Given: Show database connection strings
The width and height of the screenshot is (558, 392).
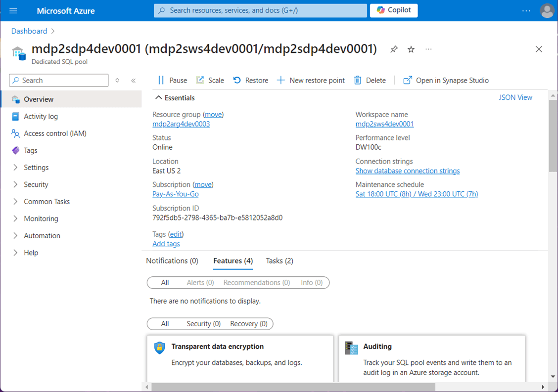Looking at the screenshot, I should (408, 171).
